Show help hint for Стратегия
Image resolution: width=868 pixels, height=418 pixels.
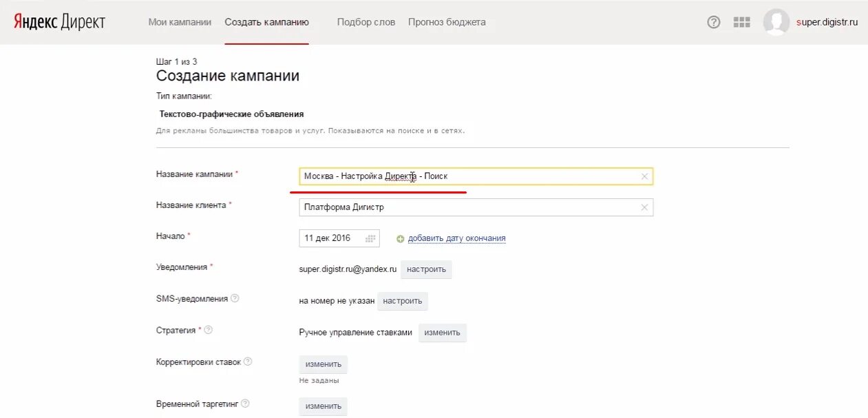pos(209,330)
